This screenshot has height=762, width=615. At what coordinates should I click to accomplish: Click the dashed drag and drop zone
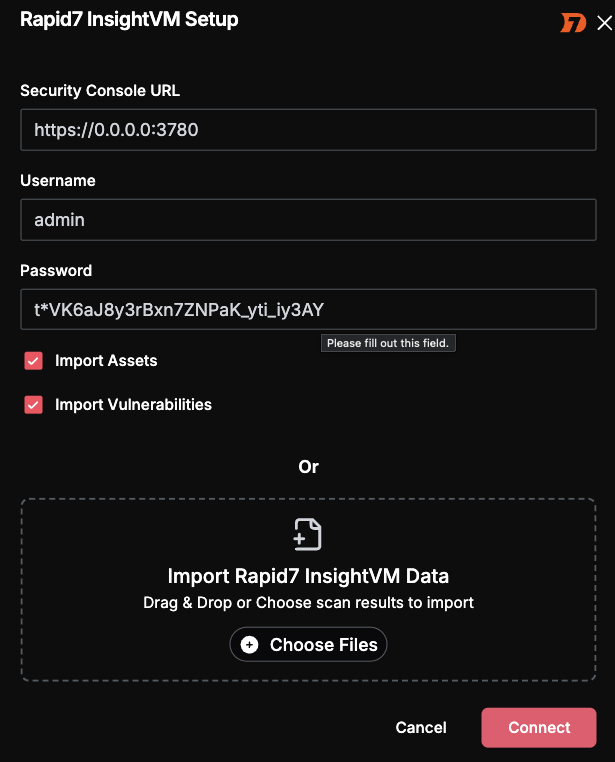tap(308, 589)
